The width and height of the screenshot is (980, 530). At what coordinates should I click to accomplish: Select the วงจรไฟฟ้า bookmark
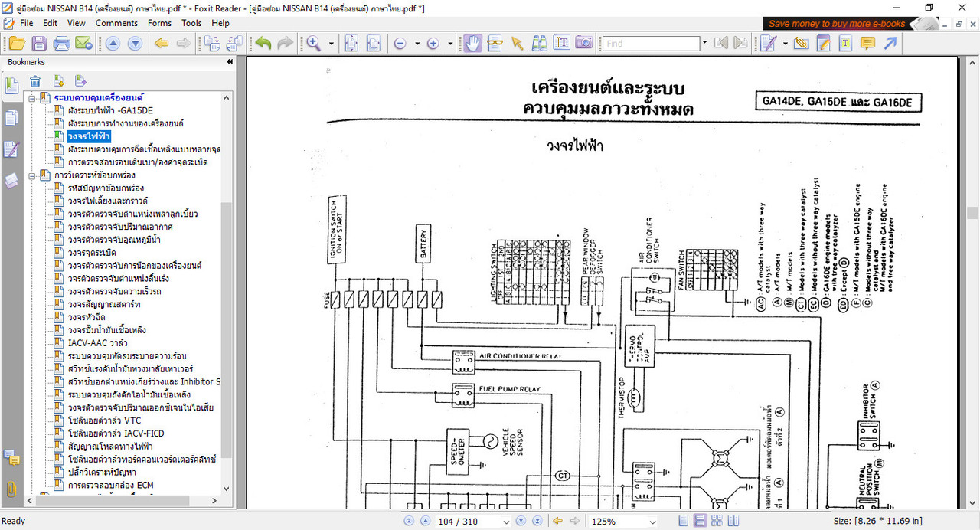[x=88, y=136]
